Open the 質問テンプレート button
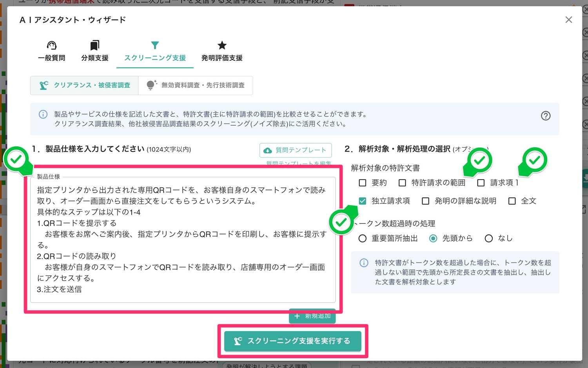 [x=296, y=150]
